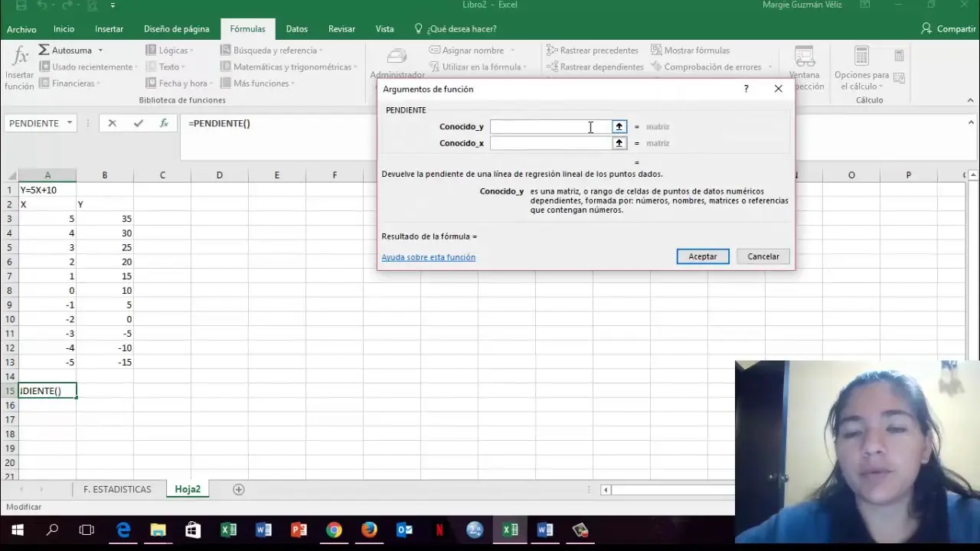
Task: Open the Archivo menu
Action: pyautogui.click(x=21, y=29)
